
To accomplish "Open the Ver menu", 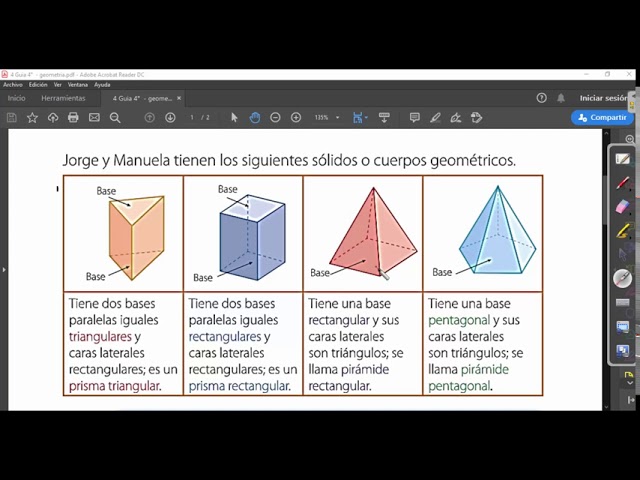I will point(58,84).
